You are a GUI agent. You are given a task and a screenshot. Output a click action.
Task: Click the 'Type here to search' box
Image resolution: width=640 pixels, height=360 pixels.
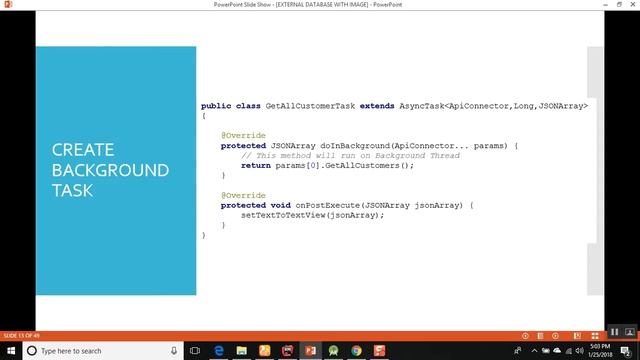point(103,351)
